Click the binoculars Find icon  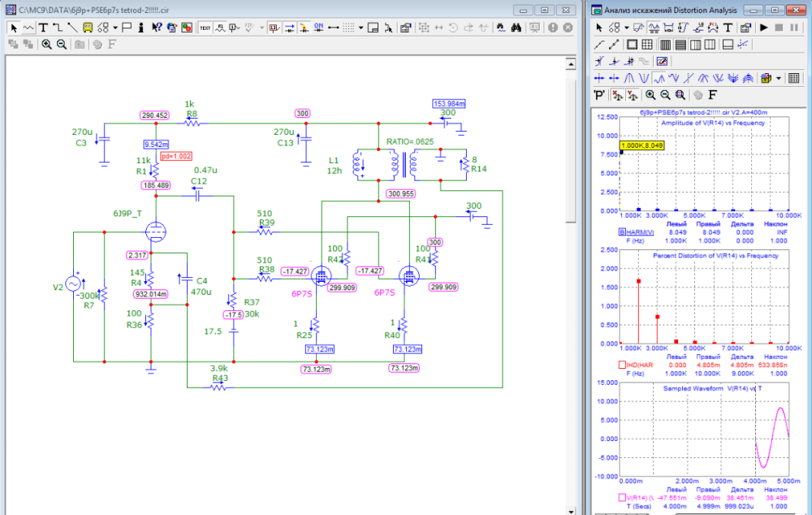(x=516, y=27)
